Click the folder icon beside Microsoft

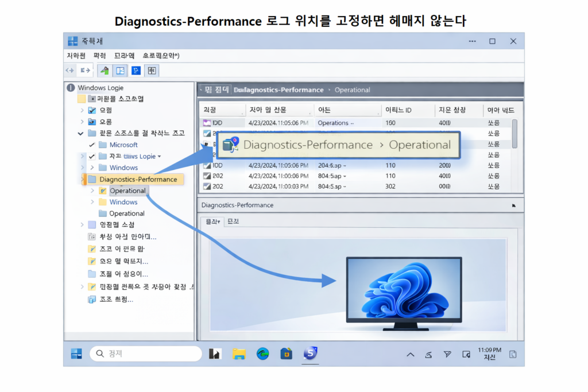coord(102,145)
